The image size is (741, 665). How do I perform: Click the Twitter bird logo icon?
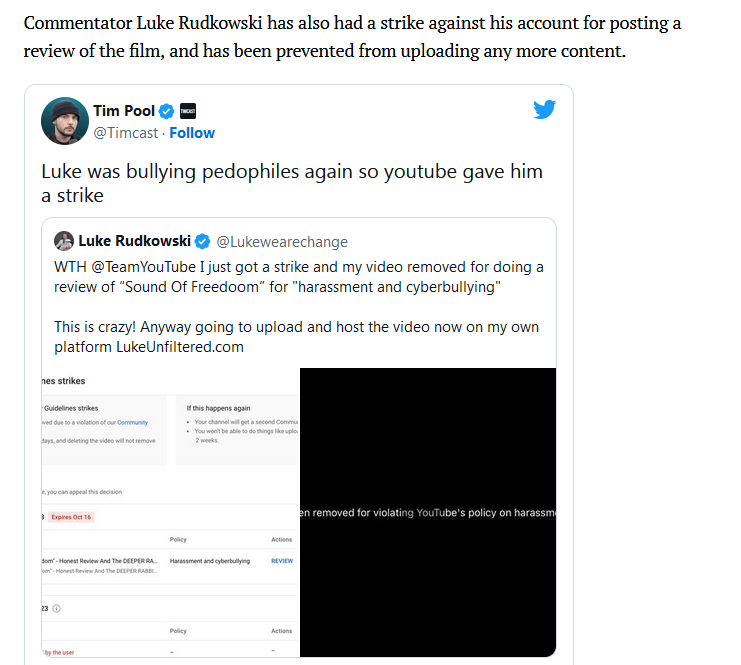[544, 110]
